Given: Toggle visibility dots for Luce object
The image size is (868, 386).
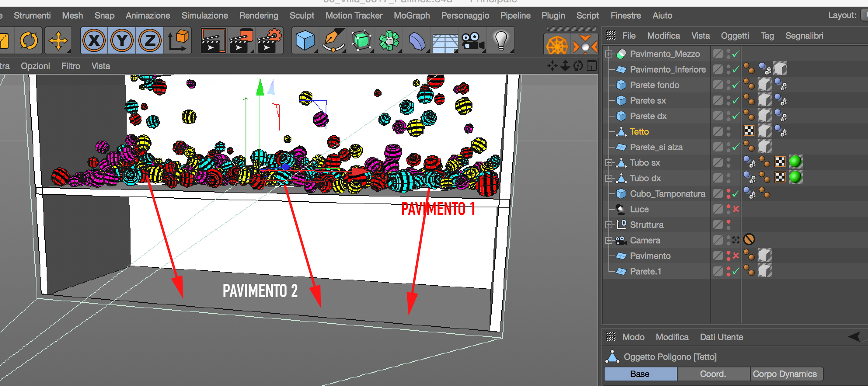Looking at the screenshot, I should point(729,209).
